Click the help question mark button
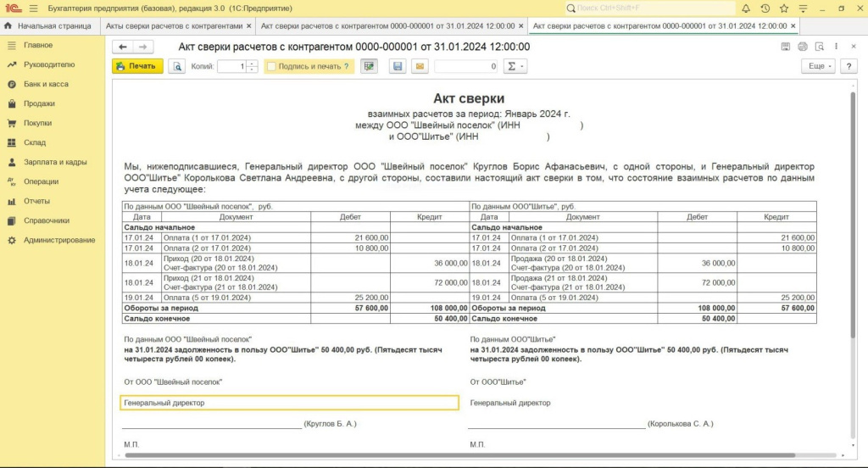The width and height of the screenshot is (868, 468). tap(848, 66)
